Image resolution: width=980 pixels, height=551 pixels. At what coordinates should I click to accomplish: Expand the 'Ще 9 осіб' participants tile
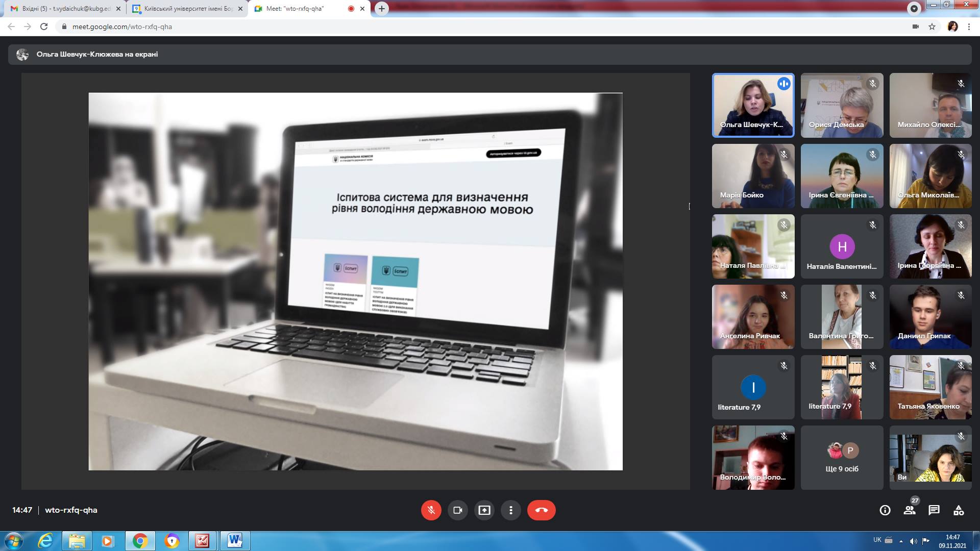point(841,458)
